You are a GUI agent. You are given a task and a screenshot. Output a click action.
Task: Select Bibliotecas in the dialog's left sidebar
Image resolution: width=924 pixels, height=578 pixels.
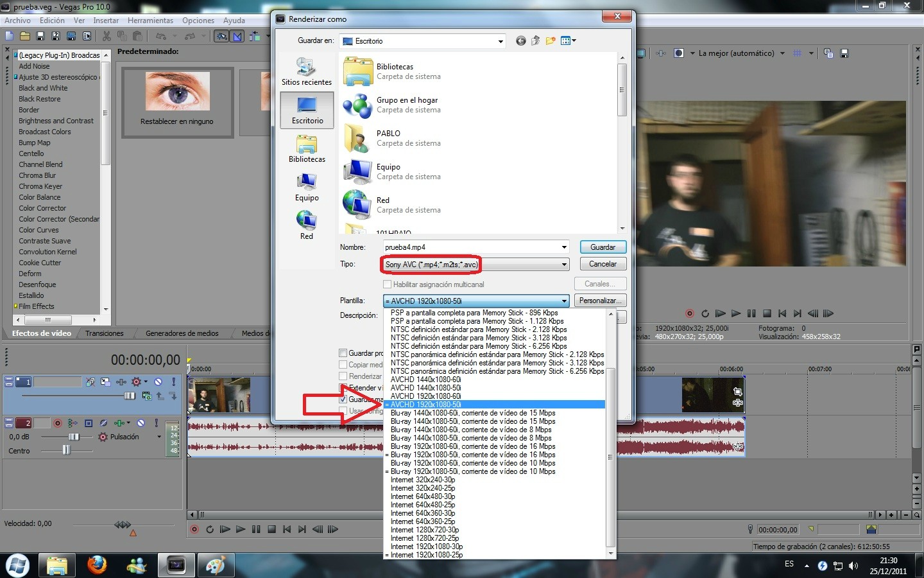tap(307, 148)
